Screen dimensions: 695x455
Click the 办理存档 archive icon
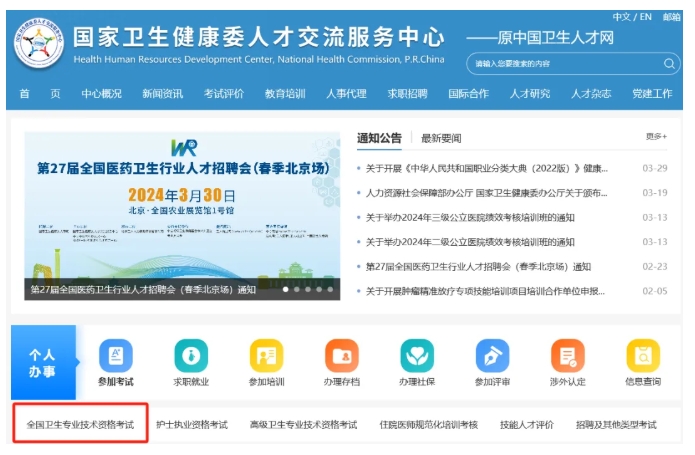[x=342, y=357]
